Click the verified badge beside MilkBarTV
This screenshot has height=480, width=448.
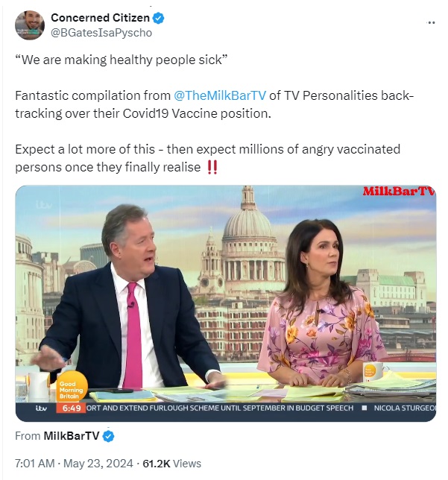point(108,436)
